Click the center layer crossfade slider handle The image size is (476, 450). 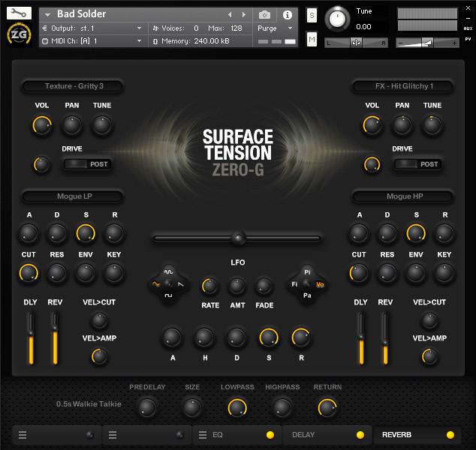[x=238, y=238]
